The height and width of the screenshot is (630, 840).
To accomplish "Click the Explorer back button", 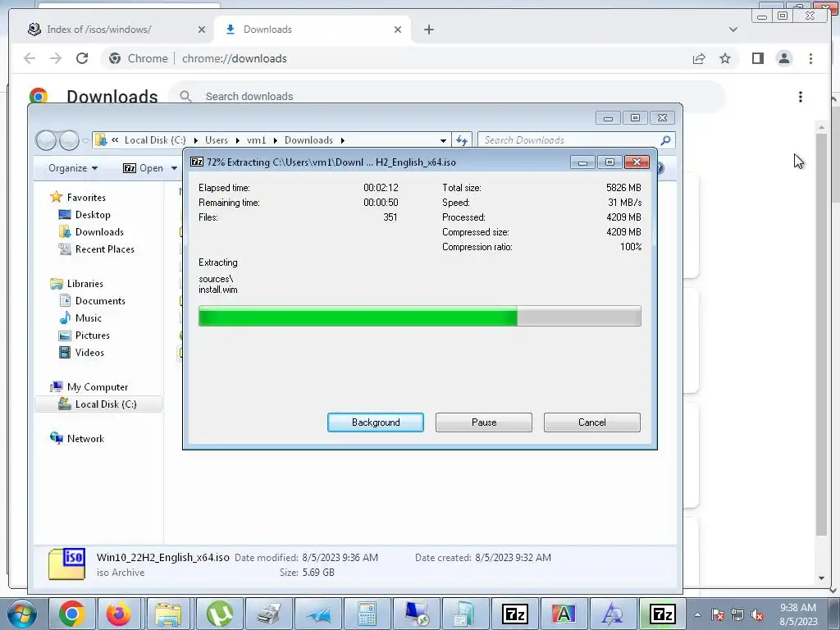I will tap(46, 140).
